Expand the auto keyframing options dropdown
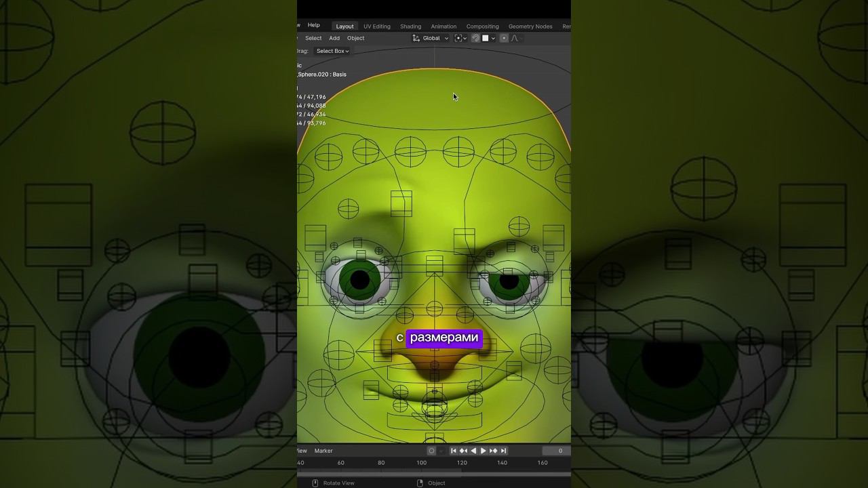This screenshot has width=868, height=488. click(x=441, y=451)
